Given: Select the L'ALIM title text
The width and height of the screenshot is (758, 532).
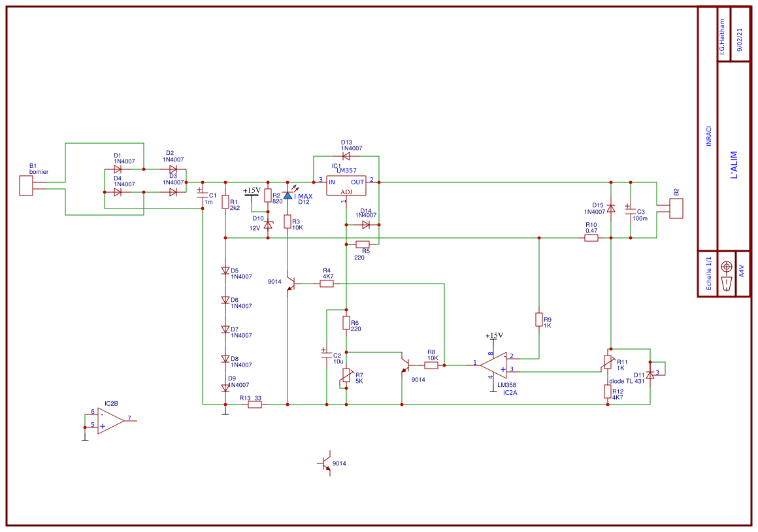Looking at the screenshot, I should click(734, 165).
